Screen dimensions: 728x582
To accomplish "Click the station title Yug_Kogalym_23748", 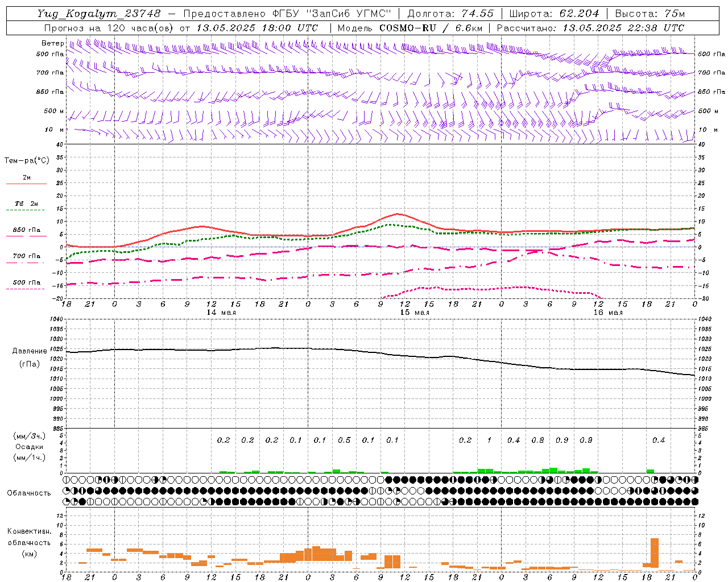I will (x=99, y=14).
